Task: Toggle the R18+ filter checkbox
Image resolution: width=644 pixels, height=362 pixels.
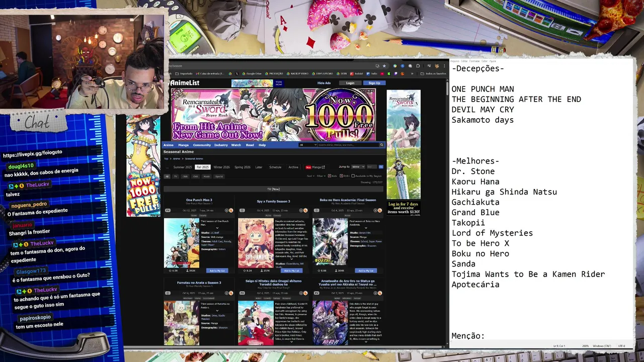Action: pyautogui.click(x=341, y=176)
